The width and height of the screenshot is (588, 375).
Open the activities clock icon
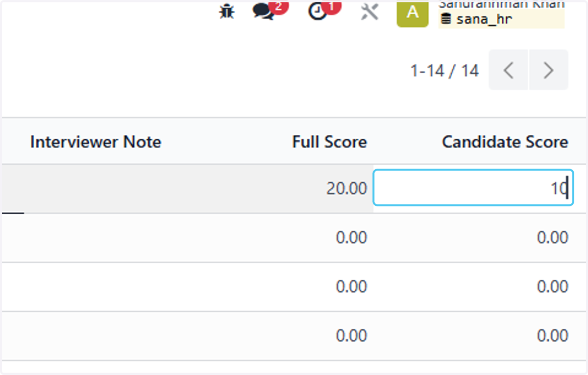click(x=318, y=11)
